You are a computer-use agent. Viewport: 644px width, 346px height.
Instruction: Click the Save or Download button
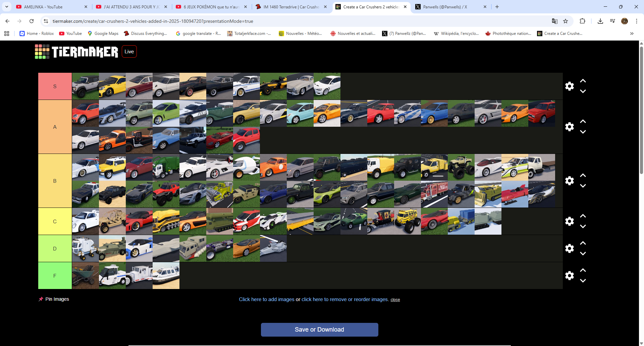tap(319, 330)
